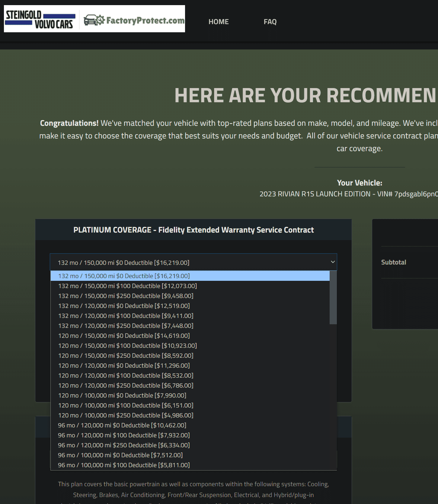438x504 pixels.
Task: Highlight the first option 132 mo $0 Deductible [$16,219.00]
Action: 190,276
